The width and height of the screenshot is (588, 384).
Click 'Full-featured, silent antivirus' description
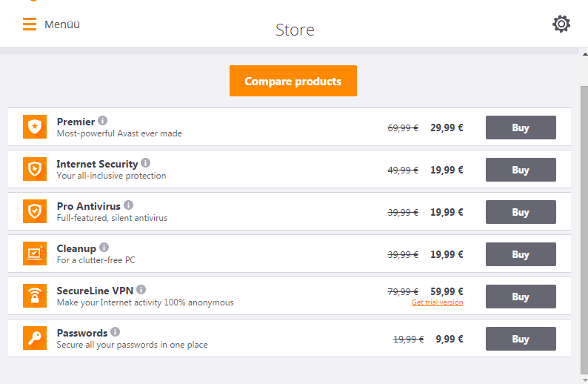click(112, 218)
